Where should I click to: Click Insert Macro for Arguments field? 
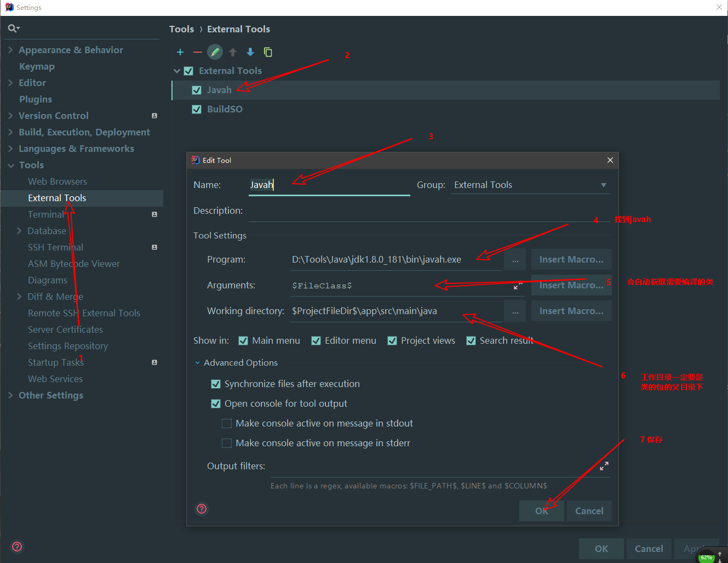[x=571, y=286]
